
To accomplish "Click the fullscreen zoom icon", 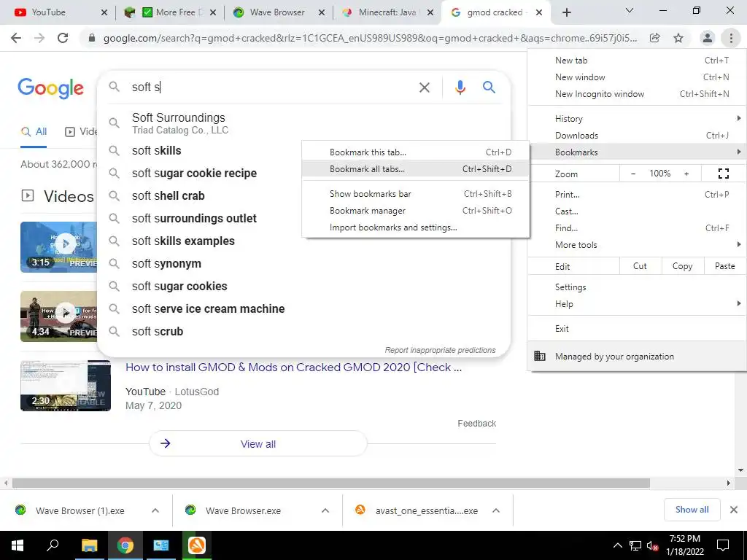I will (723, 174).
